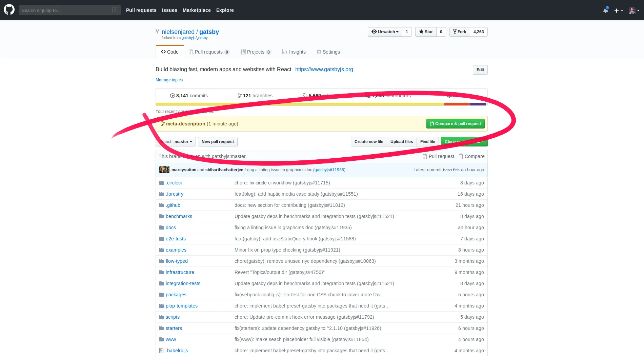Click the infrastructure folder icon
Image resolution: width=644 pixels, height=356 pixels.
(x=162, y=272)
